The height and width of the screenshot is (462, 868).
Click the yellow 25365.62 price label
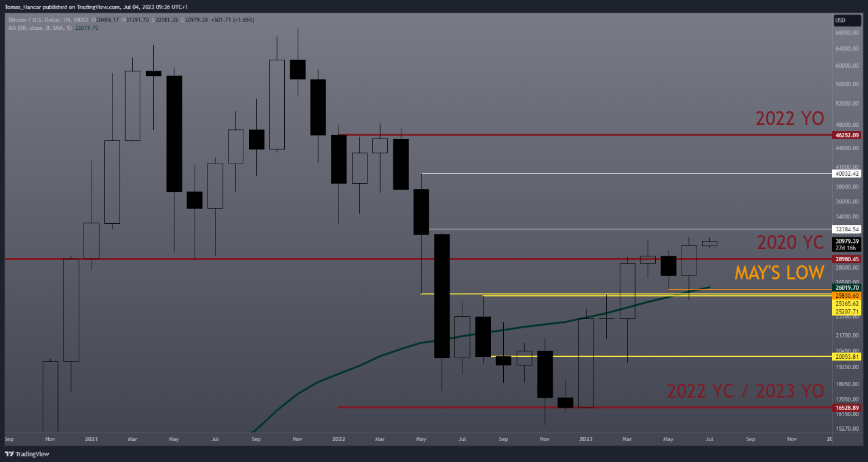click(847, 303)
